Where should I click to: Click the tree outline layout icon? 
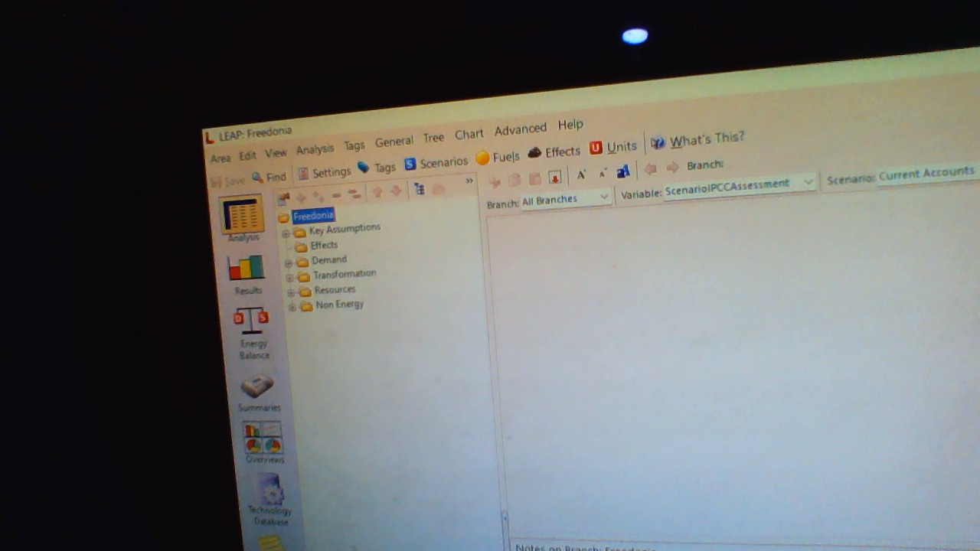[419, 189]
